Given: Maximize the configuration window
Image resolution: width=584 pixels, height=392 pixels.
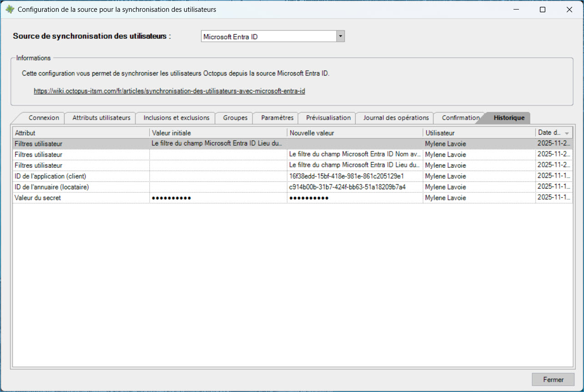Looking at the screenshot, I should click(x=542, y=10).
